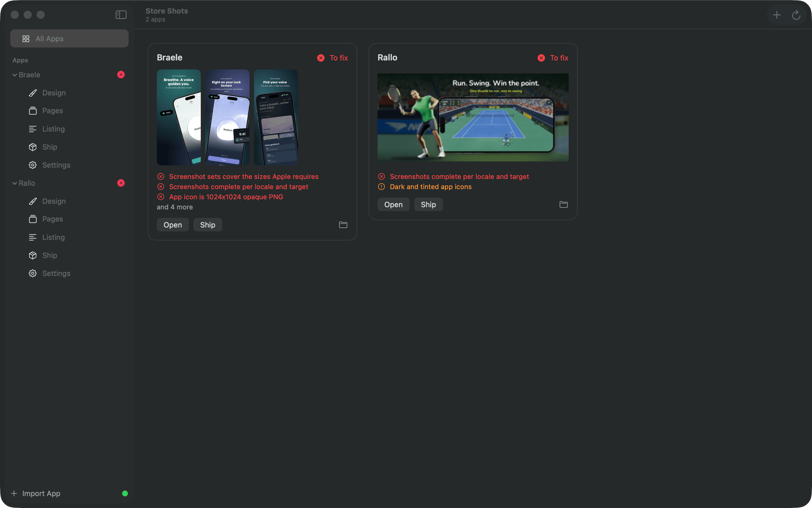Screen dimensions: 812x508
Task: Select All Apps in the sidebar
Action: click(x=69, y=39)
